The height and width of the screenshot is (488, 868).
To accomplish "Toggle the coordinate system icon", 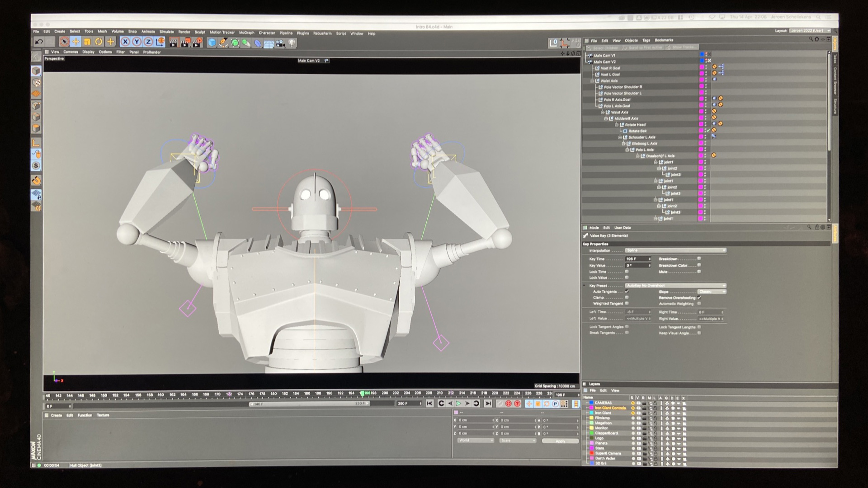I will [x=160, y=42].
